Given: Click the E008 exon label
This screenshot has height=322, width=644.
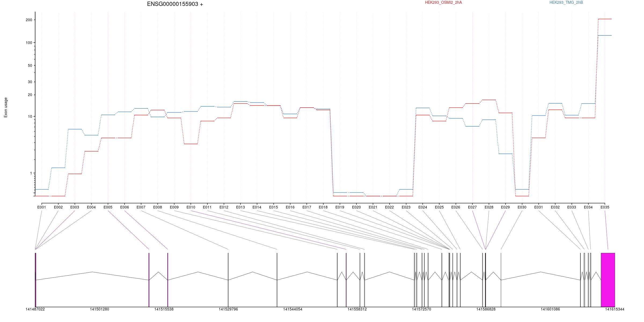Looking at the screenshot, I should click(158, 207).
